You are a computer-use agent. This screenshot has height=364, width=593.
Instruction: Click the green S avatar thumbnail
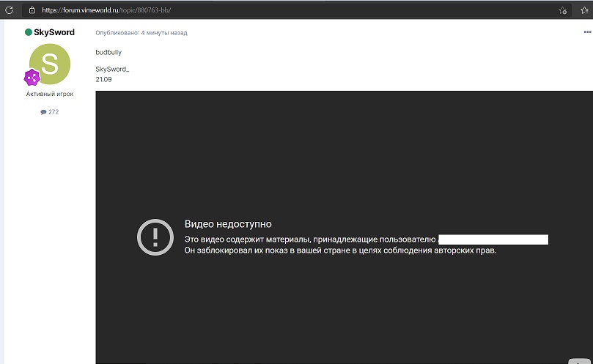coord(49,64)
